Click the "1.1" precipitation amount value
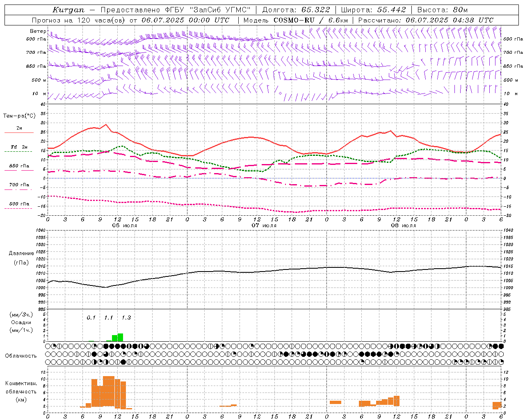The height and width of the screenshot is (420, 525). coord(108,317)
